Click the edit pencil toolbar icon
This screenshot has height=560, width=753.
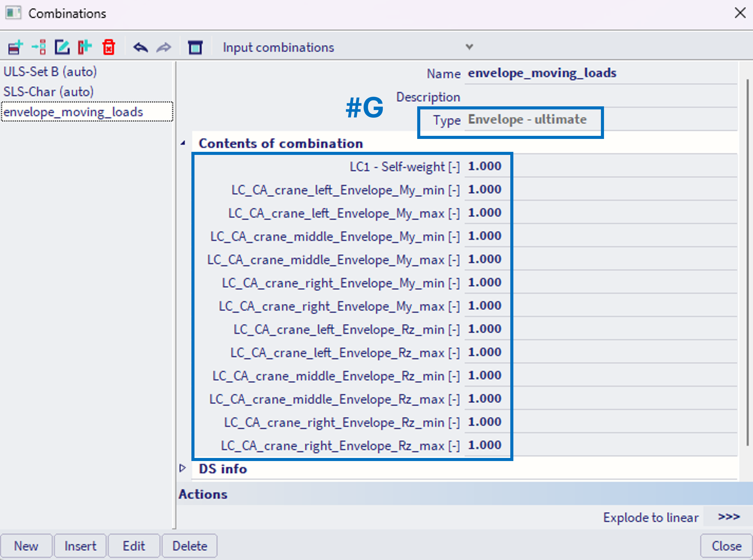(x=62, y=47)
